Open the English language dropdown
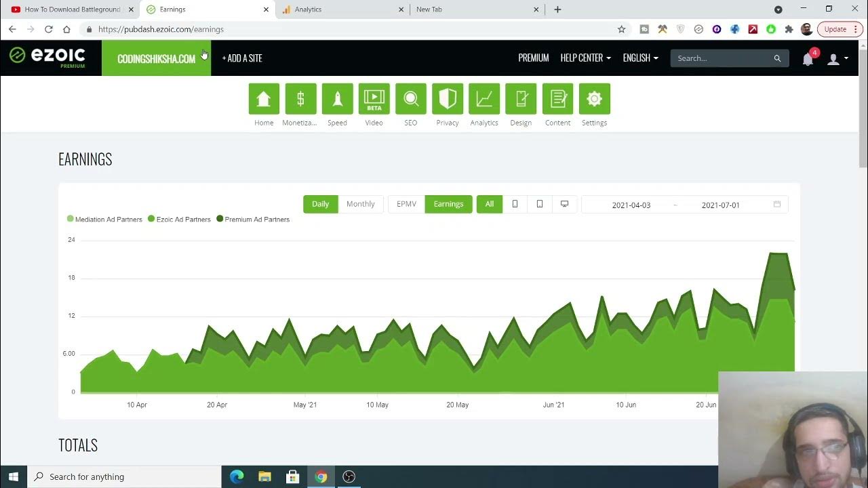868x488 pixels. pyautogui.click(x=640, y=58)
